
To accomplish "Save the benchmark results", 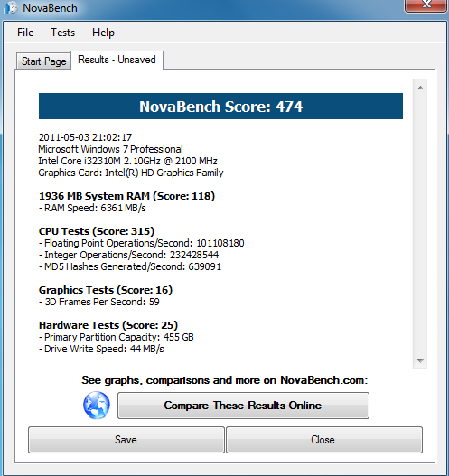I will pyautogui.click(x=126, y=440).
